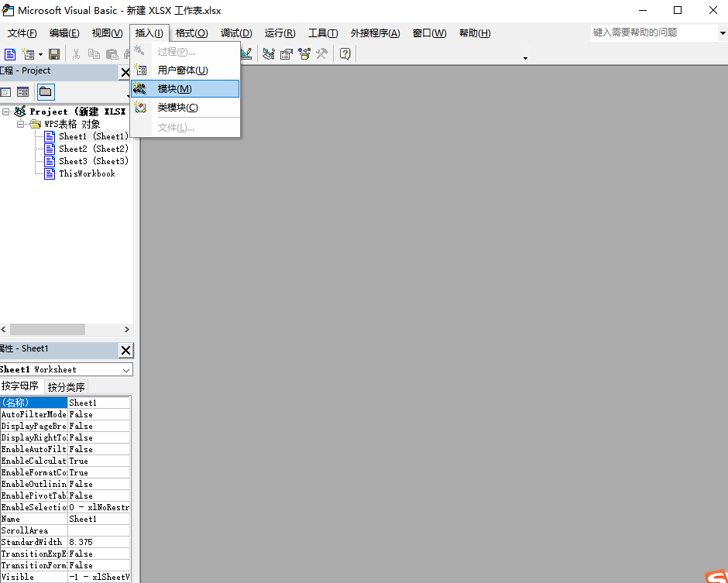Choose 模块(M) from Insert menu
This screenshot has height=583, width=728.
pyautogui.click(x=185, y=89)
